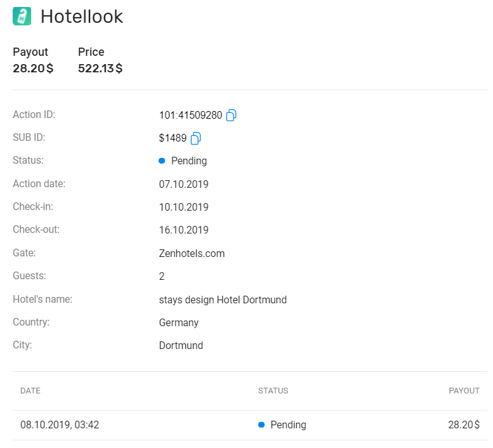Click the STATUS column header

coord(273,390)
